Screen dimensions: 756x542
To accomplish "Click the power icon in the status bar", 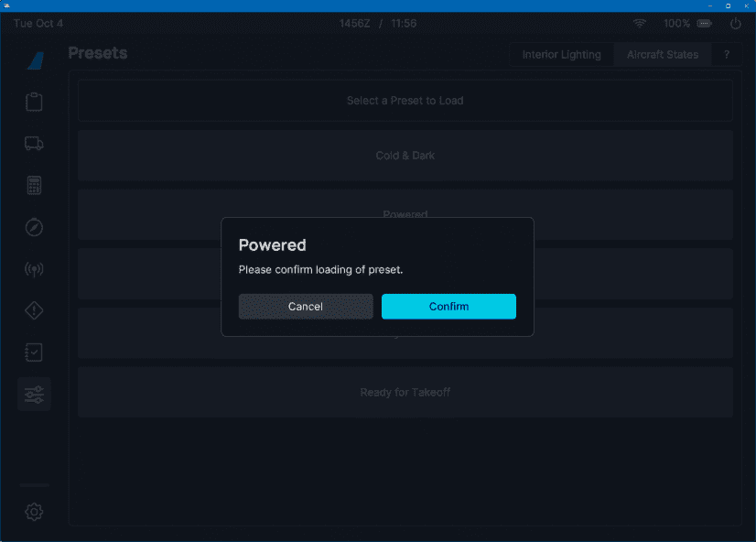I will 735,24.
